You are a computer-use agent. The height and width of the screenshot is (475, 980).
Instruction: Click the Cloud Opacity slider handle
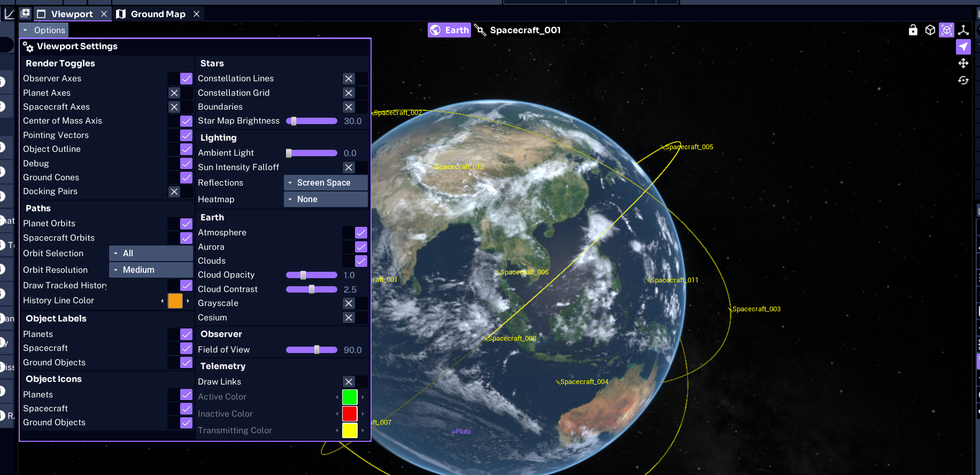pos(303,275)
